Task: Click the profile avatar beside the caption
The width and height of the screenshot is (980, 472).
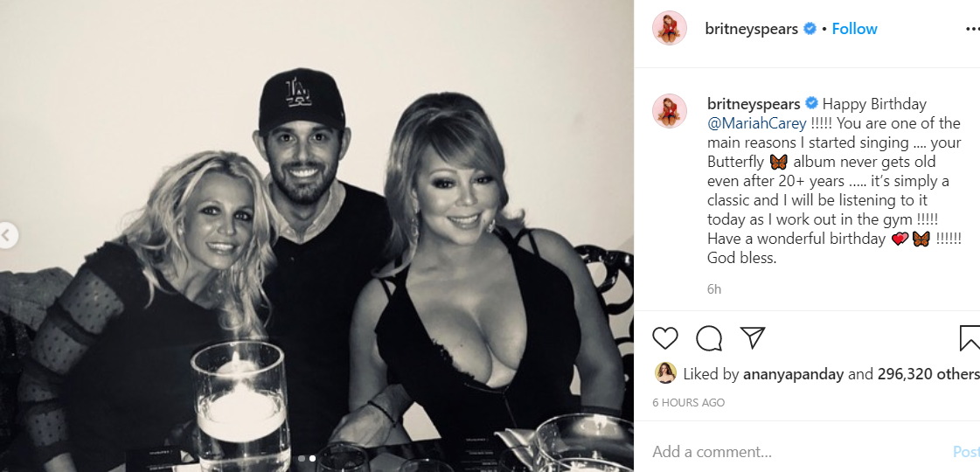Action: coord(670,111)
